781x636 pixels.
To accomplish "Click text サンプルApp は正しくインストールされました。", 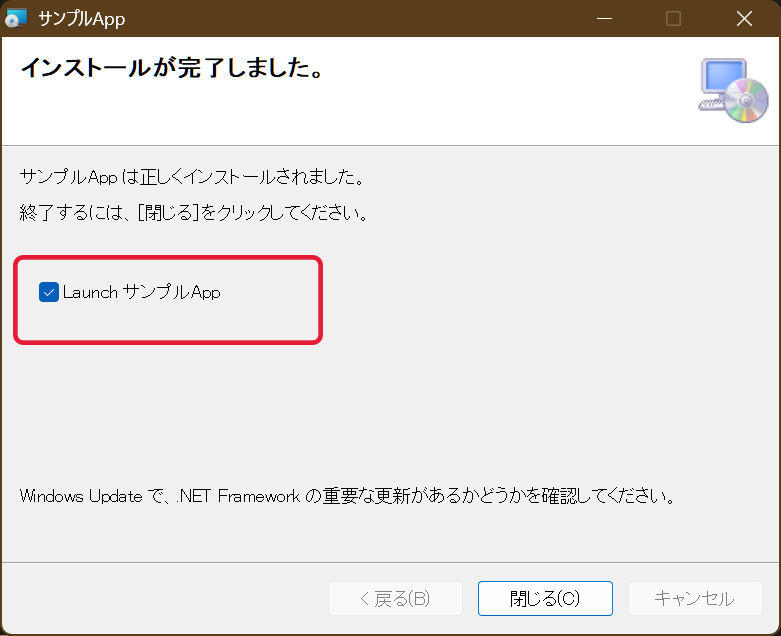I will 192,177.
